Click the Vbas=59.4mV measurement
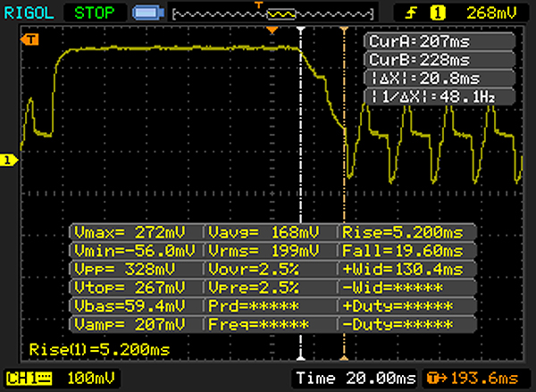The width and height of the screenshot is (536, 392). point(137,306)
